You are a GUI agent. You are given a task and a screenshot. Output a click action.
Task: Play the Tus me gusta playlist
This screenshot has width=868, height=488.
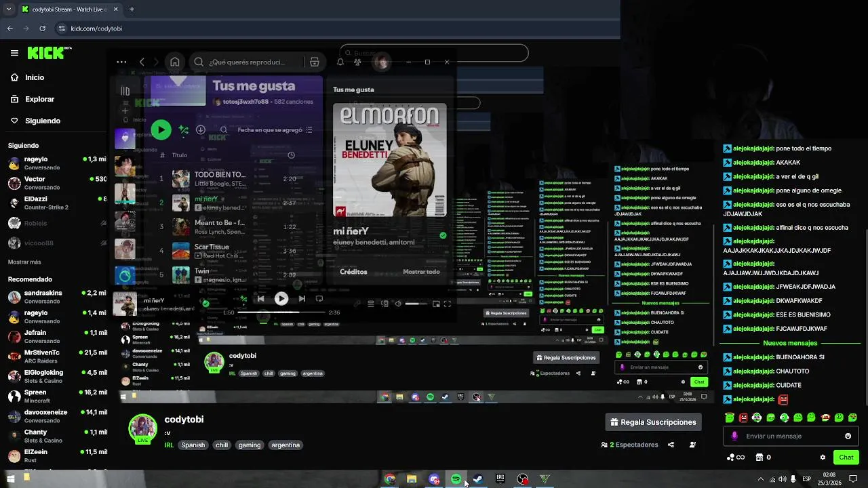(x=161, y=129)
